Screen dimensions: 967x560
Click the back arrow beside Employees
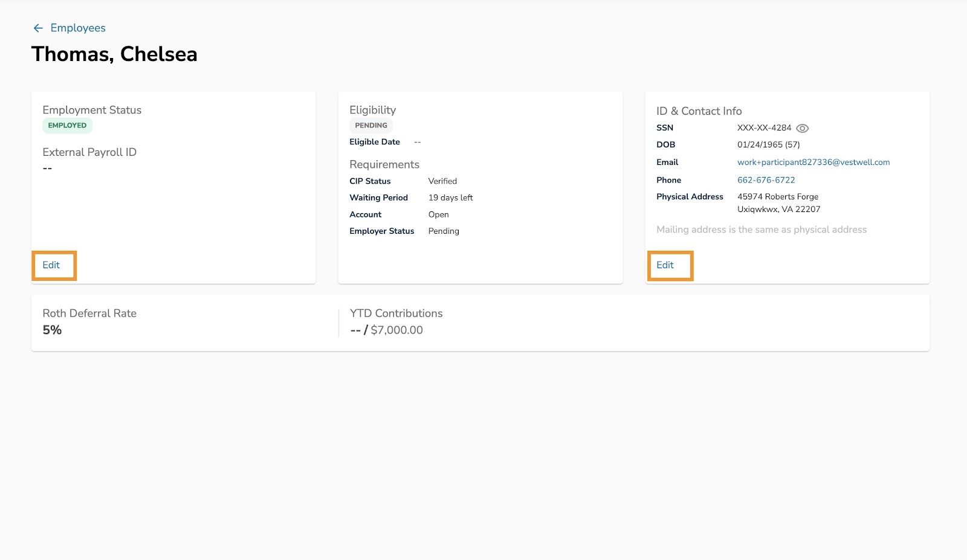click(37, 28)
